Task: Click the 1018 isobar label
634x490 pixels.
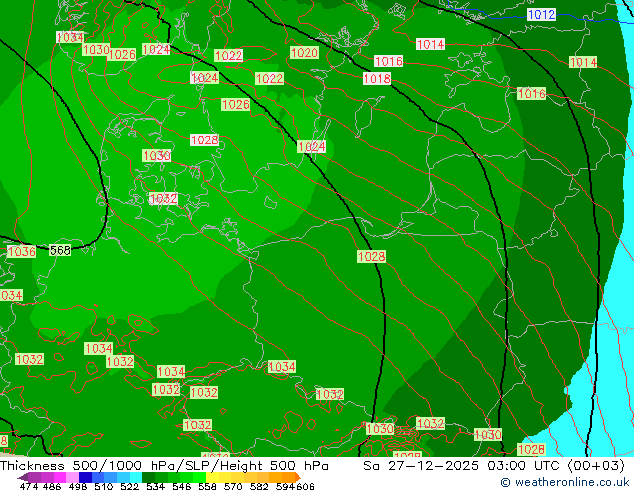Action: pos(377,78)
